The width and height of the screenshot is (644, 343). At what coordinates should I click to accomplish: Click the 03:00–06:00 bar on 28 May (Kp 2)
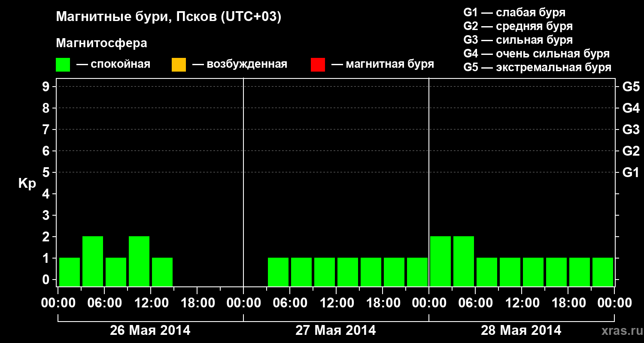(x=464, y=261)
